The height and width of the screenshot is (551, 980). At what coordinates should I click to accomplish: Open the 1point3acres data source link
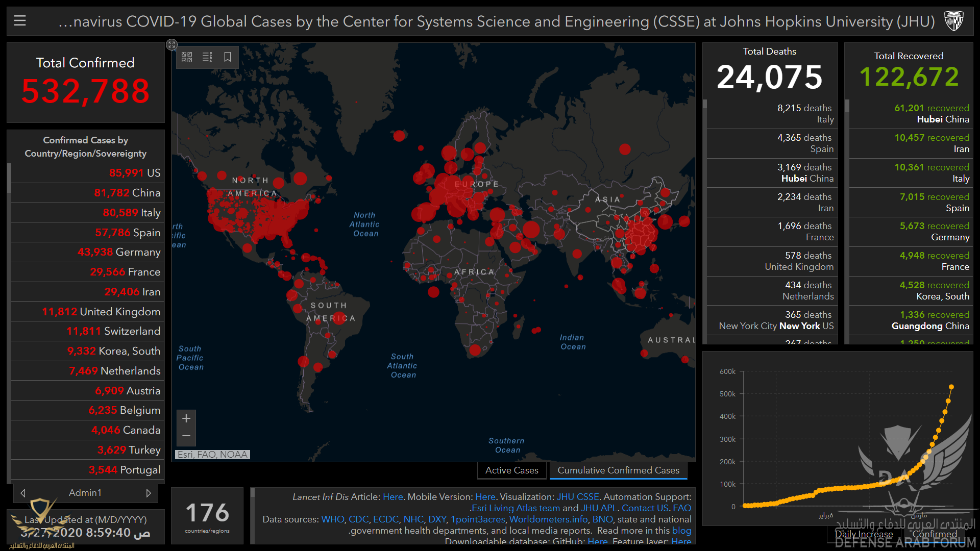pos(477,519)
